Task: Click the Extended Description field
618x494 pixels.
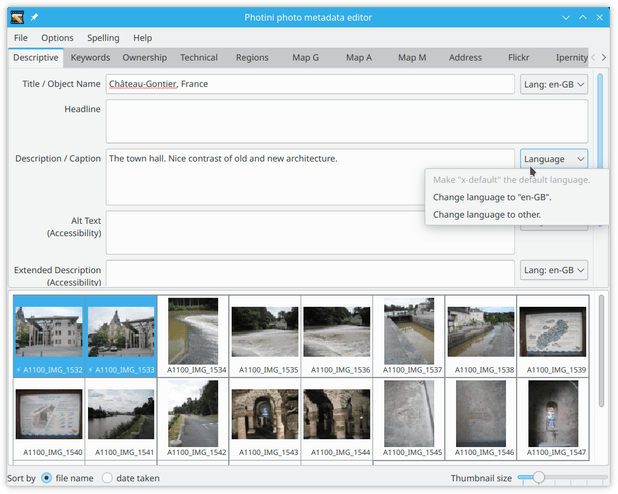Action: (x=310, y=273)
